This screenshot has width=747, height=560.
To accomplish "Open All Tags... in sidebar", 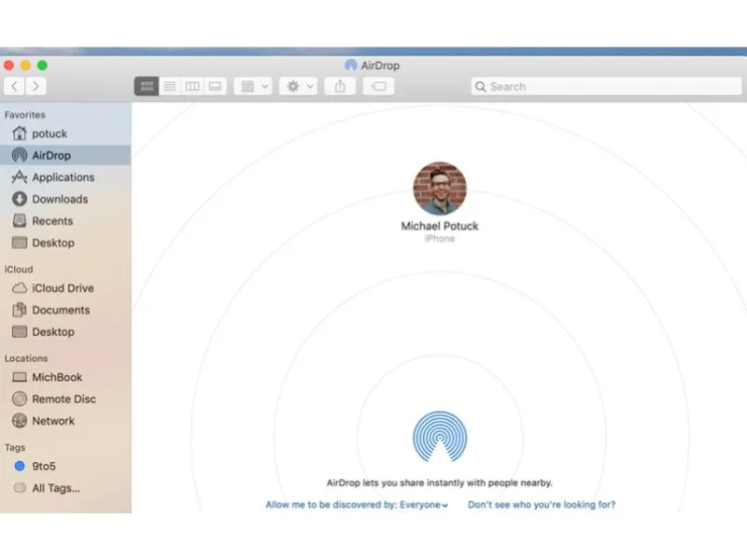I will [x=65, y=488].
